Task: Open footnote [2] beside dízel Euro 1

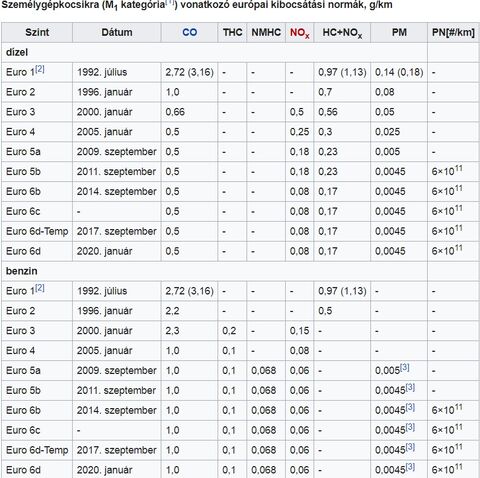Action: 40,69
